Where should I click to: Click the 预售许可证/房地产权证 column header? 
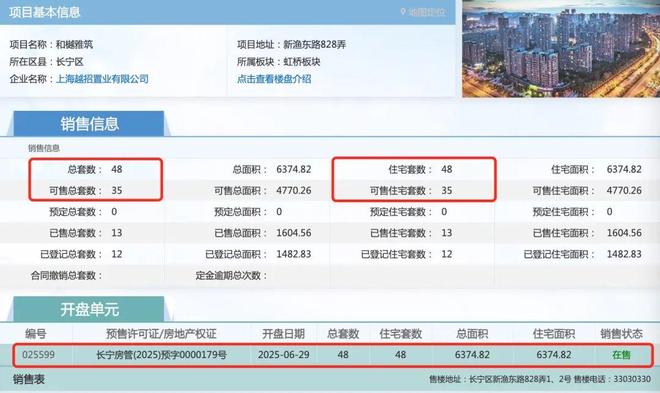(x=161, y=334)
